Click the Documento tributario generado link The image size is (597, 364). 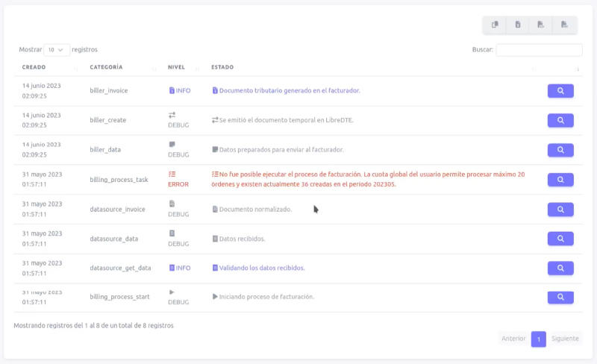coord(286,90)
